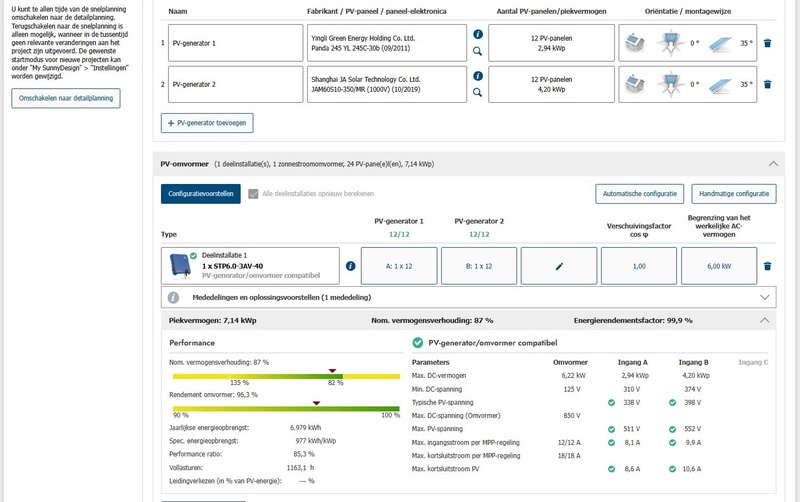Edit Deelinstallatie 1 with pencil icon
Screen dimensions: 800x502
pos(559,266)
